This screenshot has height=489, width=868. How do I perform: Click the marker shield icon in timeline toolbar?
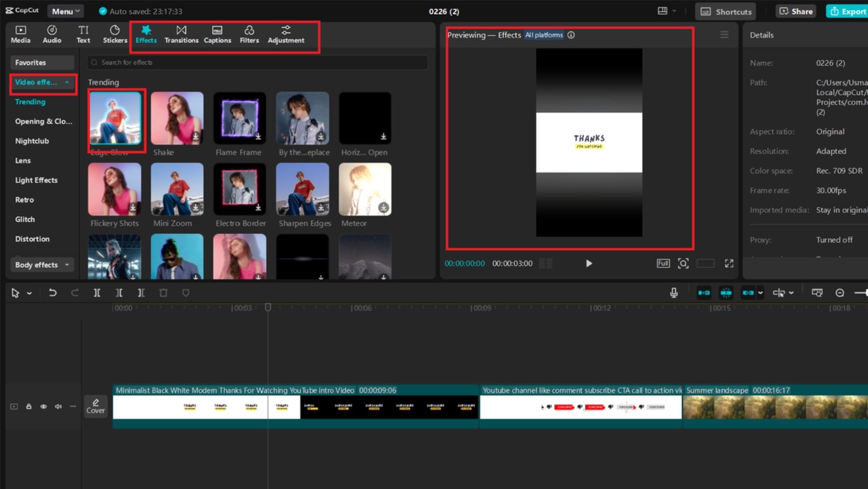186,293
